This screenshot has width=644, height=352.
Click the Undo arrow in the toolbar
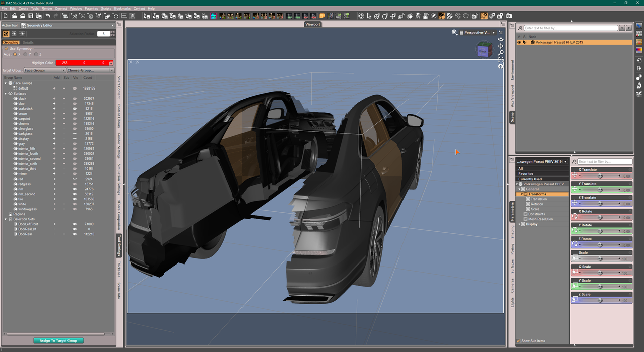47,16
